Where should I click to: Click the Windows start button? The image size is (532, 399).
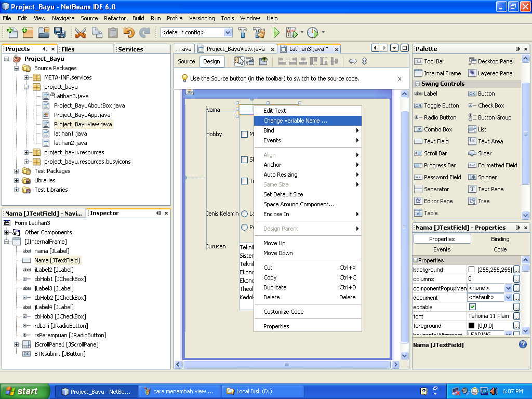[25, 391]
